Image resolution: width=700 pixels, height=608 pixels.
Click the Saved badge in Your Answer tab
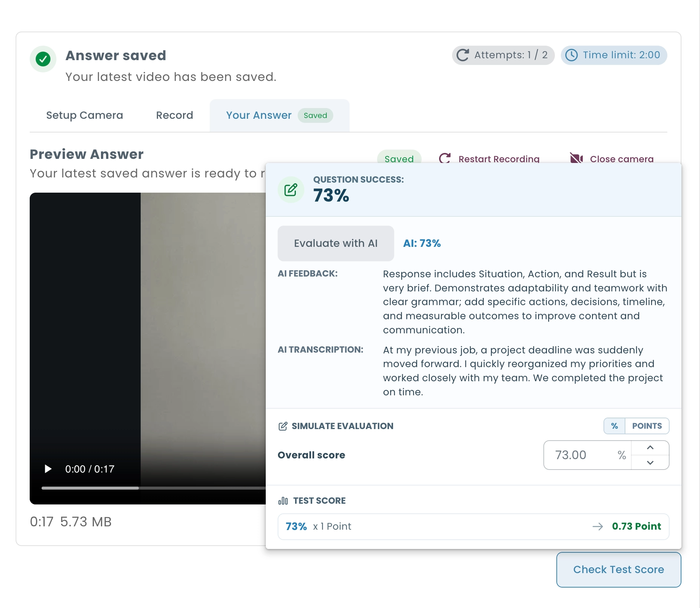(x=315, y=115)
